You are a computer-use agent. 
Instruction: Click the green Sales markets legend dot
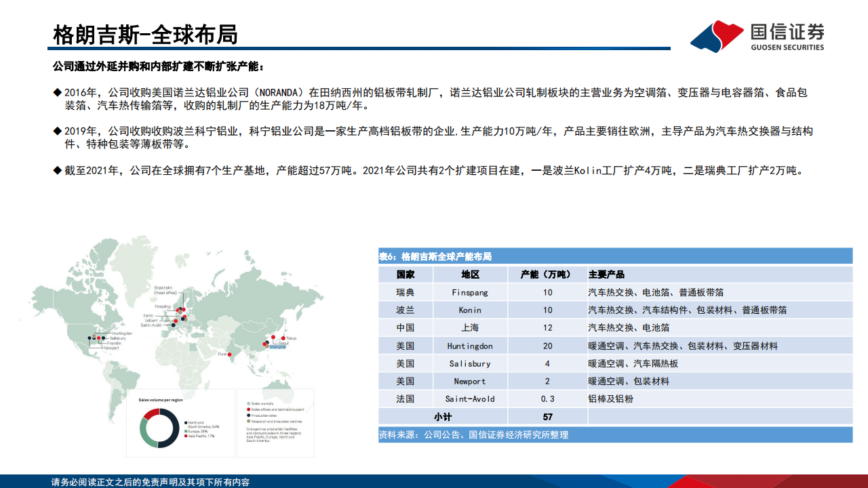click(248, 403)
